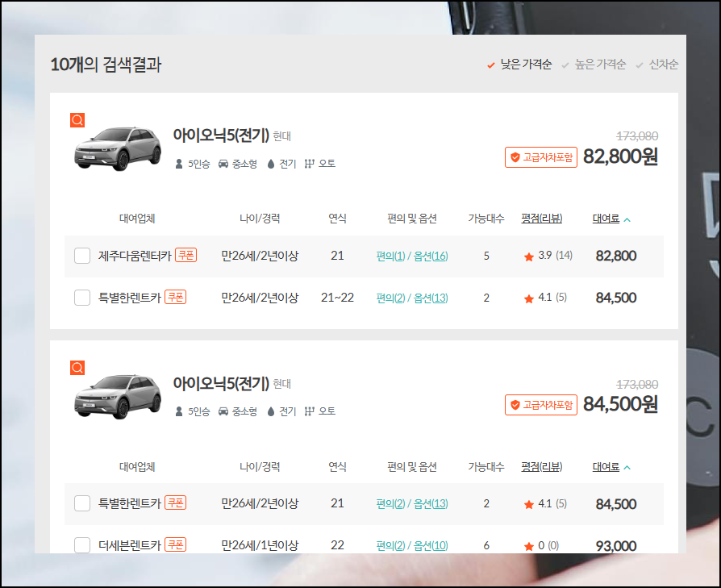The height and width of the screenshot is (588, 721).
Task: Check the 특별한렌트카 checkbox in the second card
Action: 82,503
